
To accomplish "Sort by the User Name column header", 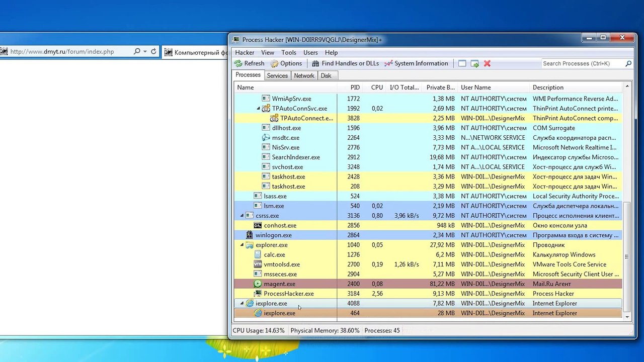I will pos(494,87).
